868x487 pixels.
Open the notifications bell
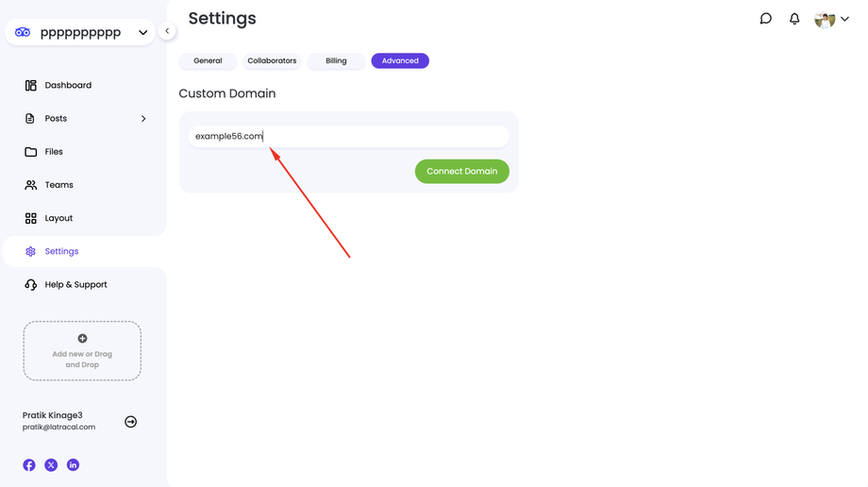(x=794, y=19)
